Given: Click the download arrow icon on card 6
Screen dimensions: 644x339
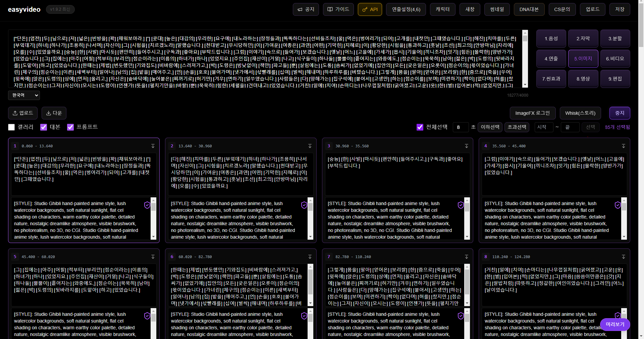Looking at the screenshot, I should coord(310,257).
